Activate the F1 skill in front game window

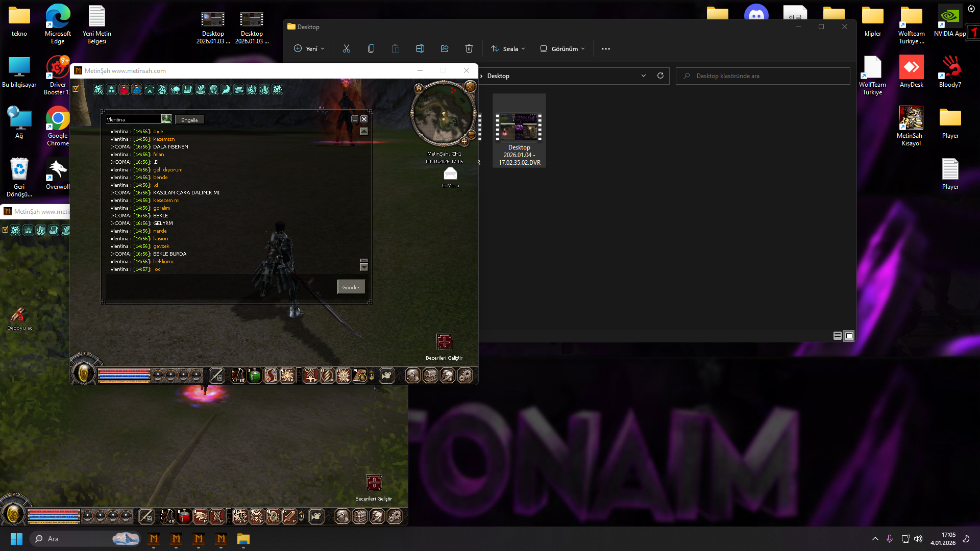(310, 376)
